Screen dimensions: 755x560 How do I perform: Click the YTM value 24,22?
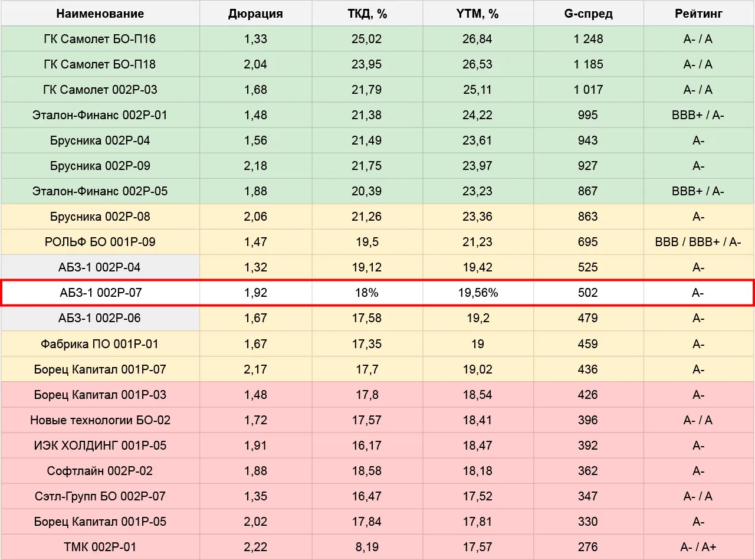[478, 115]
